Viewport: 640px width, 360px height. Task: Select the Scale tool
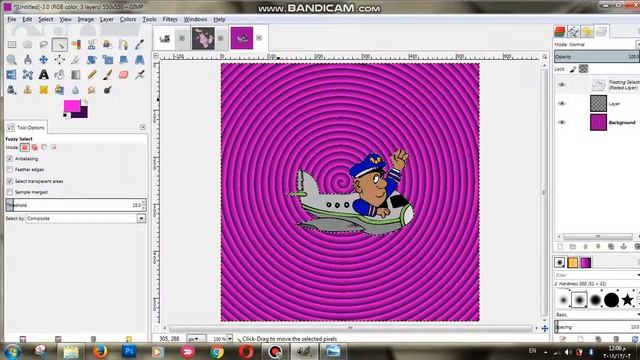(x=107, y=60)
